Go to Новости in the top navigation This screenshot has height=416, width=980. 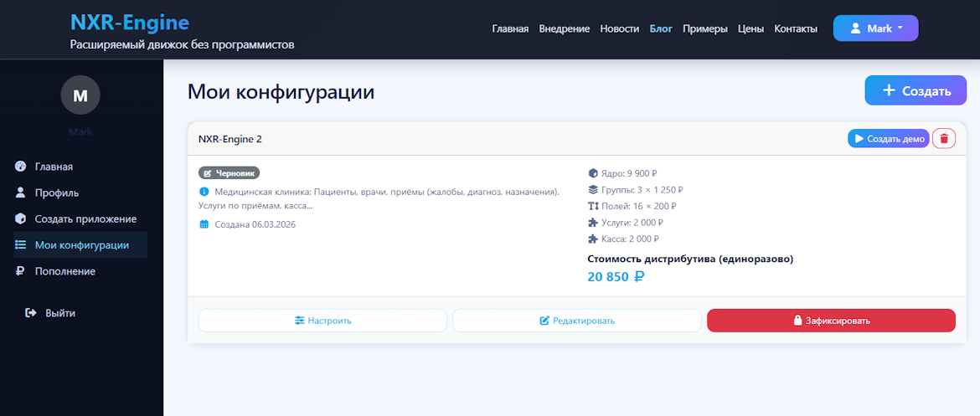(x=619, y=28)
